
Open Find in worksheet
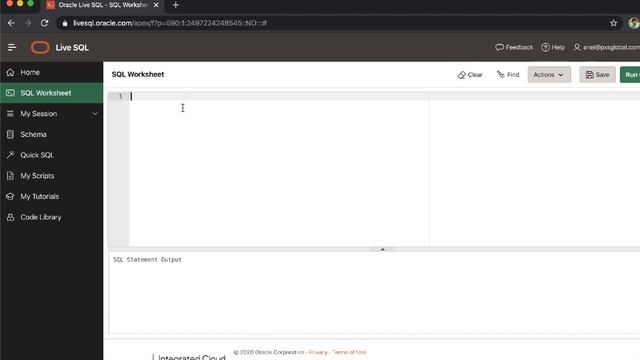[x=508, y=75]
